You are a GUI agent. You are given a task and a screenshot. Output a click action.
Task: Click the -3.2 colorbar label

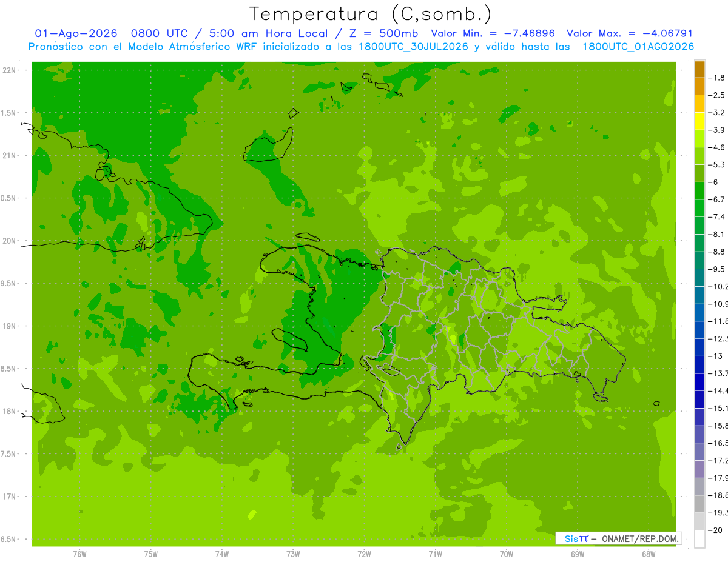tap(717, 113)
